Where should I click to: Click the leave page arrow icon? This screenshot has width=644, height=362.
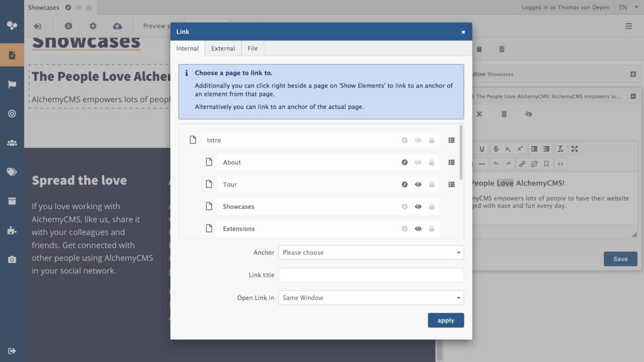tap(38, 26)
